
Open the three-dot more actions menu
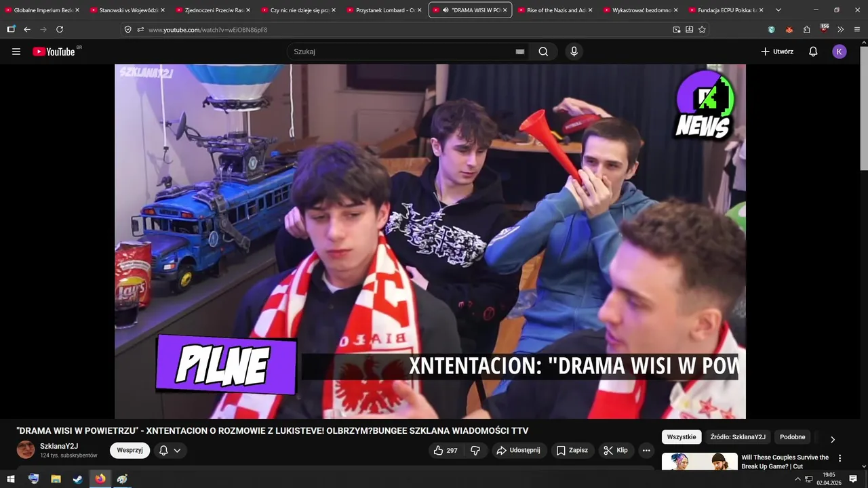(646, 450)
